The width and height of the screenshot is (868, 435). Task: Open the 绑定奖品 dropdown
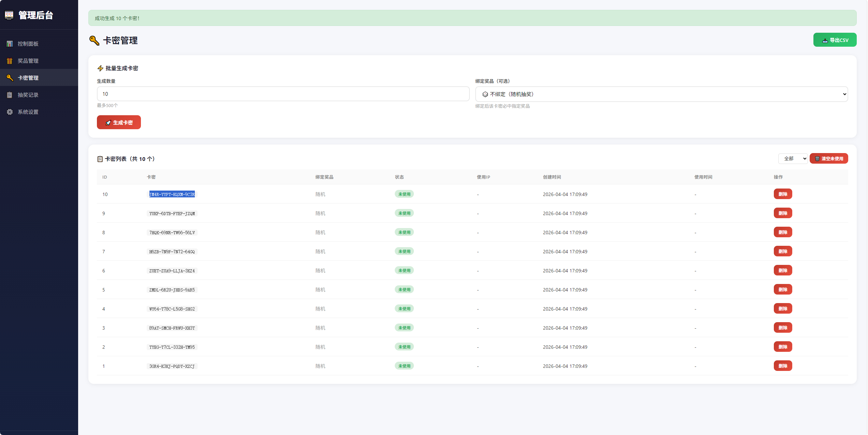pyautogui.click(x=661, y=94)
